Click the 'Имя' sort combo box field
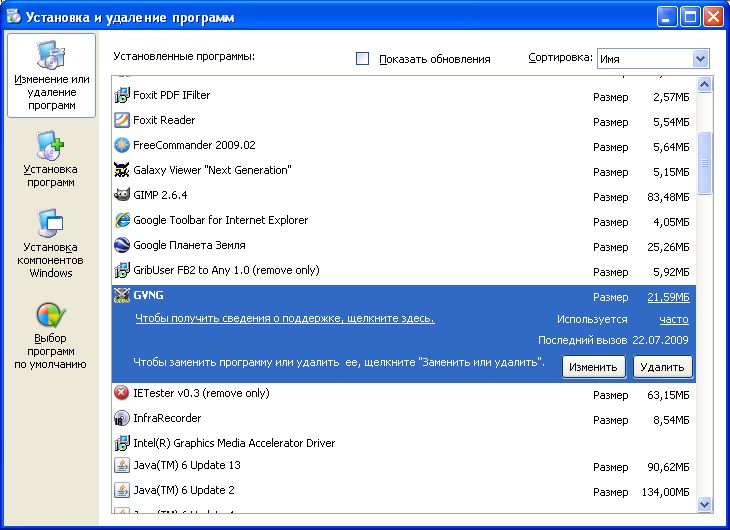The width and height of the screenshot is (730, 530). pos(653,59)
